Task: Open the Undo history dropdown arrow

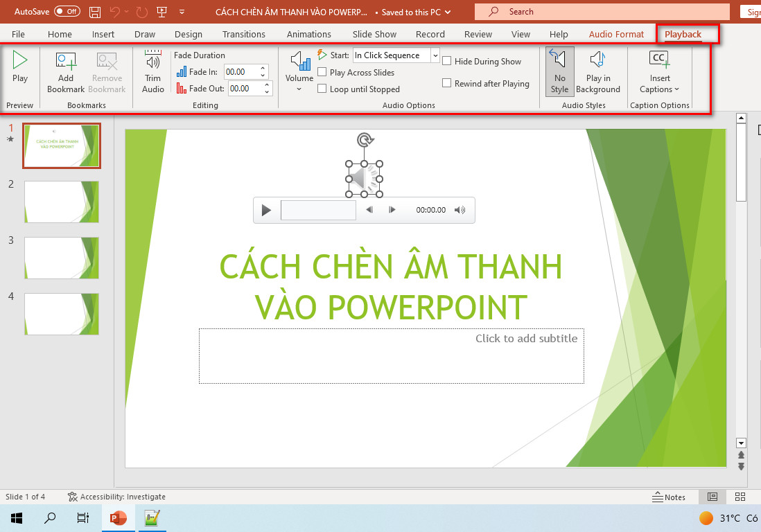Action: [127, 12]
